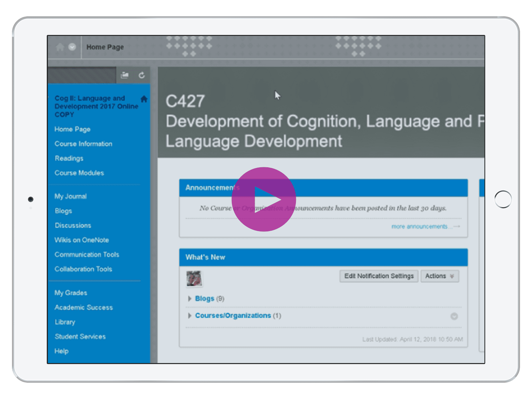Open My Journal

tap(71, 196)
